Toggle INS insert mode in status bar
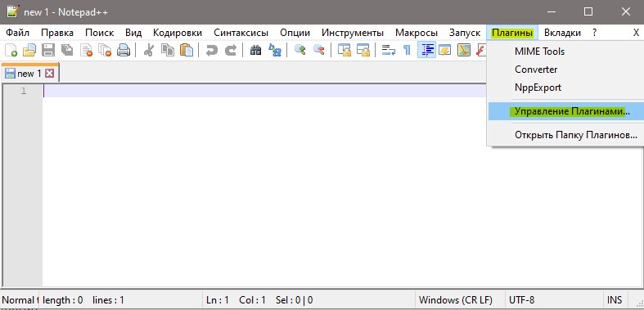The width and height of the screenshot is (644, 310). point(615,300)
